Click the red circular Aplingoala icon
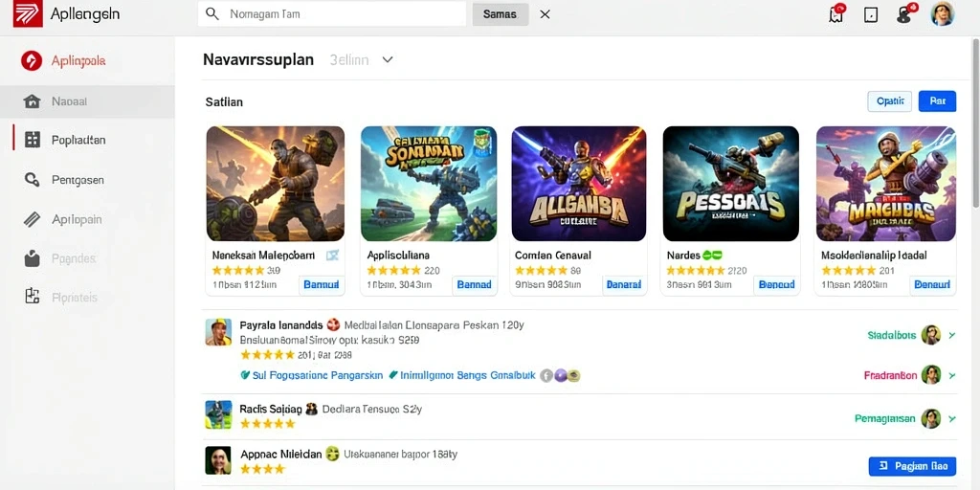Image resolution: width=980 pixels, height=490 pixels. [32, 60]
